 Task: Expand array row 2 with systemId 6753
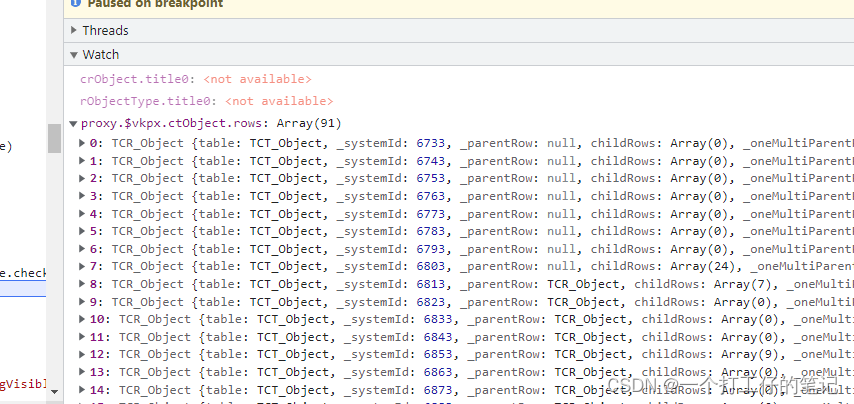point(82,178)
